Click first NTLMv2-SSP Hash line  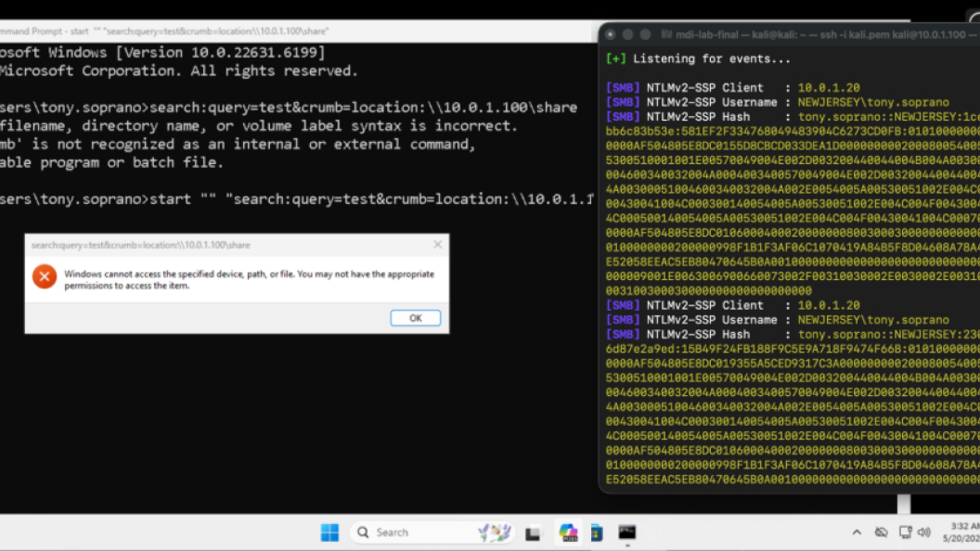pos(793,117)
